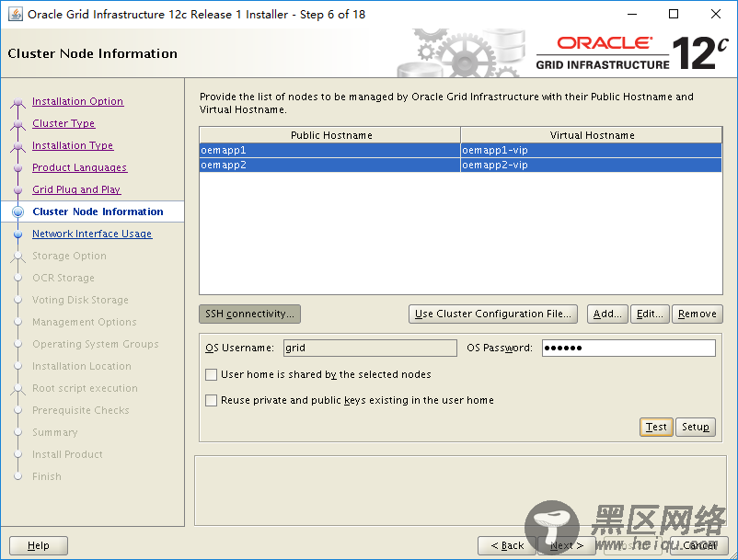Click the Public Hostname column header
The image size is (738, 560).
point(330,135)
